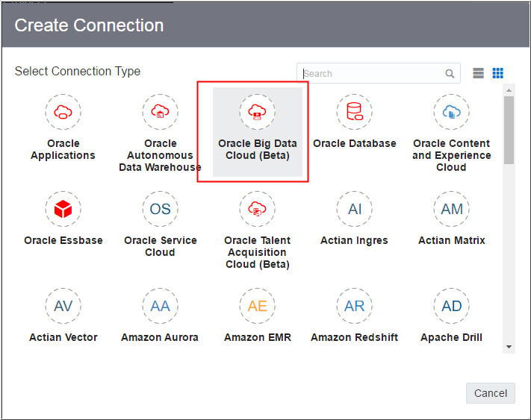Choose the Amazon Redshift connection
Image resolution: width=531 pixels, height=420 pixels.
tap(354, 307)
